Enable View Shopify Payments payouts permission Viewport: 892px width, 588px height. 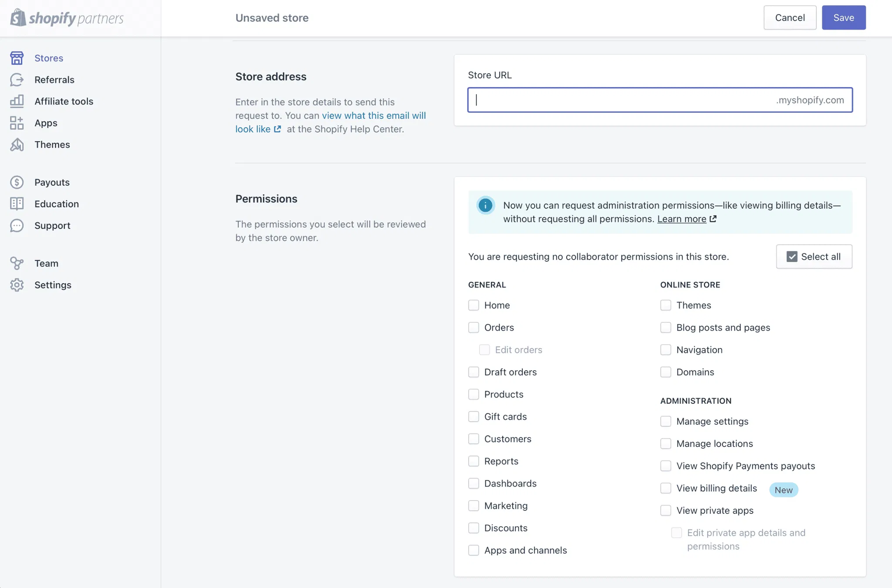[x=666, y=466]
